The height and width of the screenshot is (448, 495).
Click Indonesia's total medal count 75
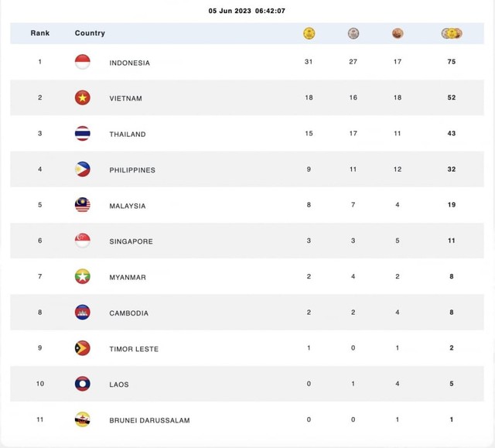[x=452, y=62]
